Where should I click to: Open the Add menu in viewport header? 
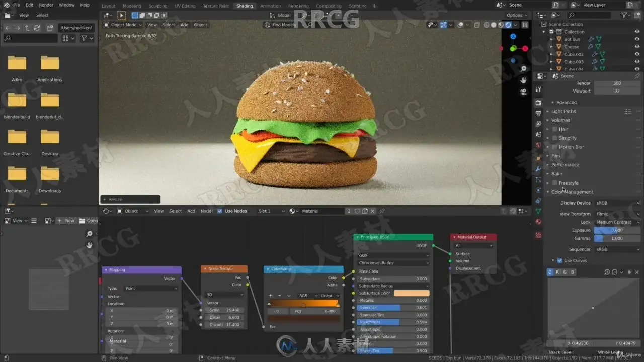pos(185,25)
